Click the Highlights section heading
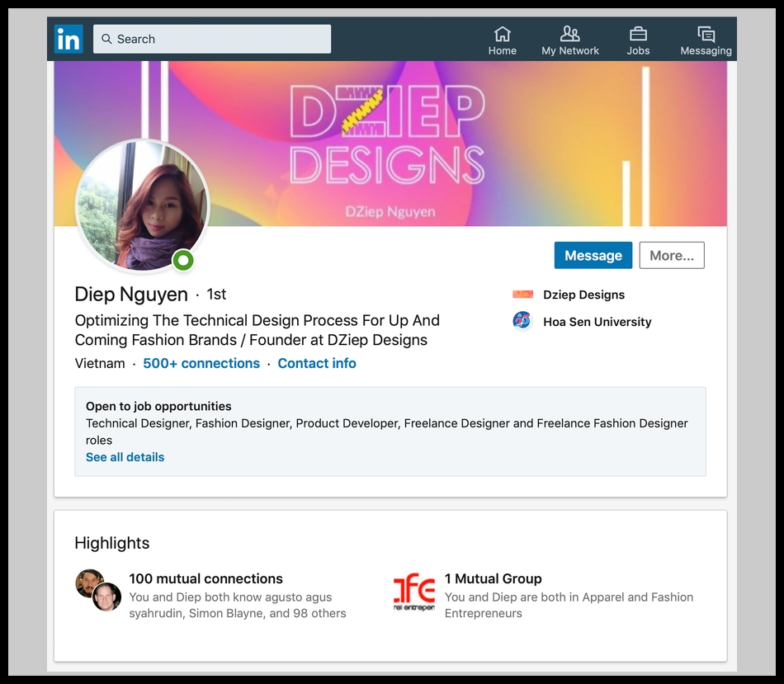 [112, 543]
